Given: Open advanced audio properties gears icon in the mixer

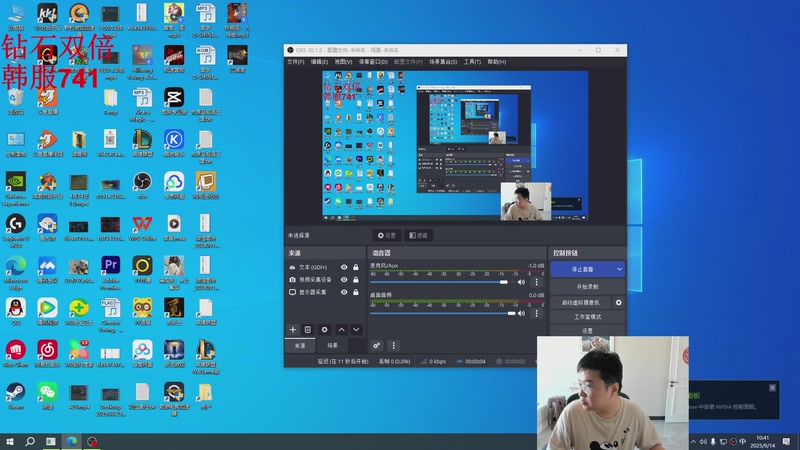Looking at the screenshot, I should point(377,345).
